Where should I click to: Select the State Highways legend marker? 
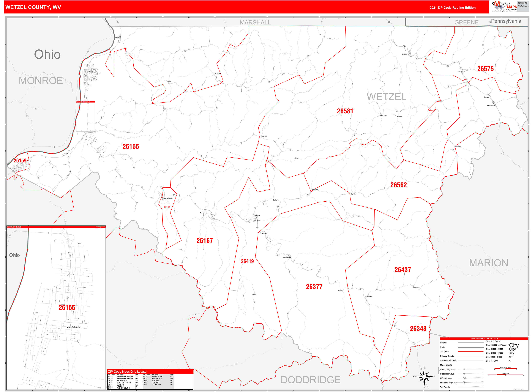pos(465,374)
